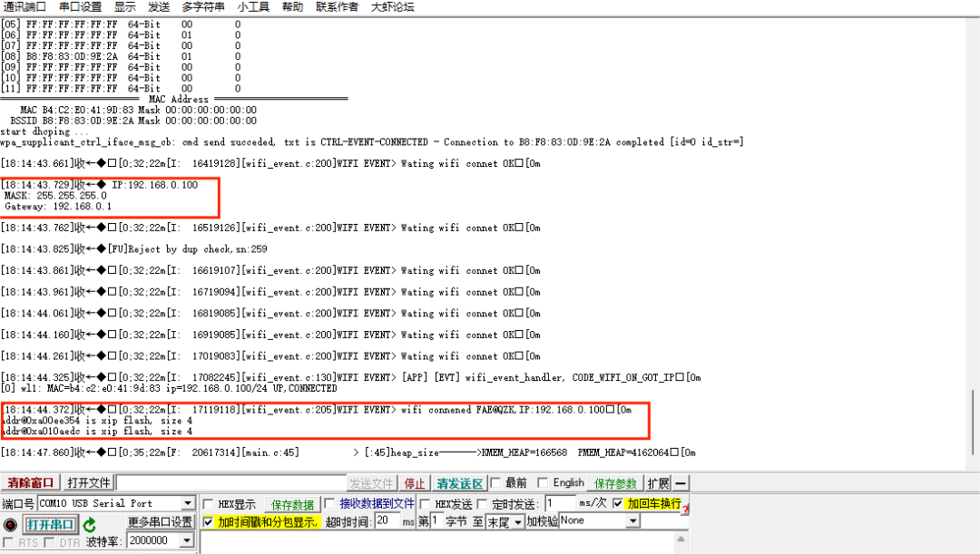Open the 大虾论坛 menu item

[x=396, y=6]
